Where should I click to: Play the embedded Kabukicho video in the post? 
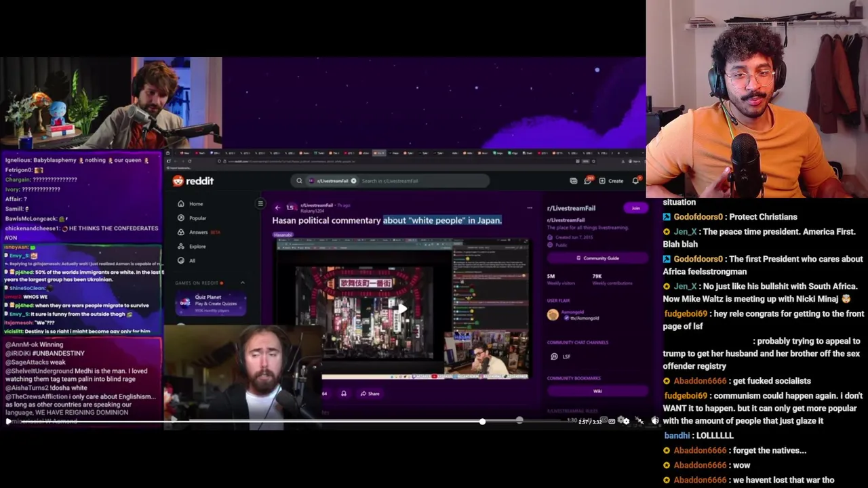click(403, 309)
